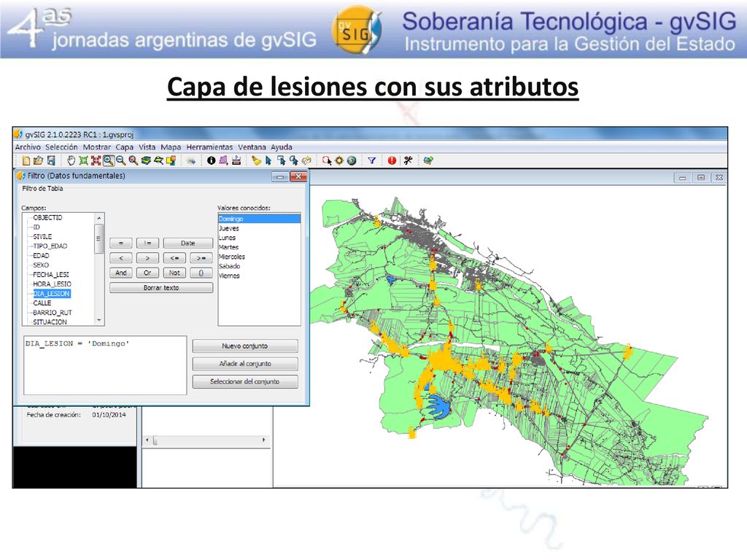Click the Seleccionar del conjunto button

245,381
